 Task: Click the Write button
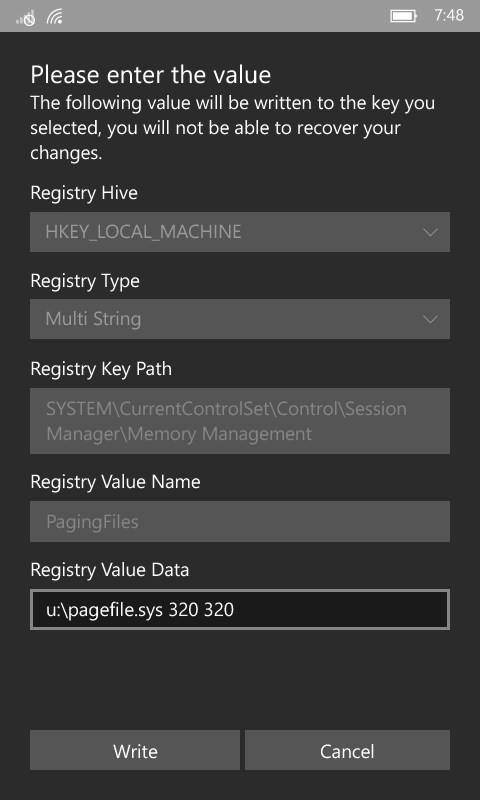pos(135,750)
